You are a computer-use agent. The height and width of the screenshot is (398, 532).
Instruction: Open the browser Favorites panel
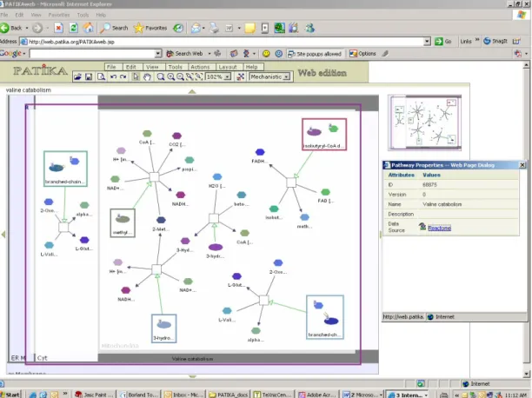(x=150, y=28)
